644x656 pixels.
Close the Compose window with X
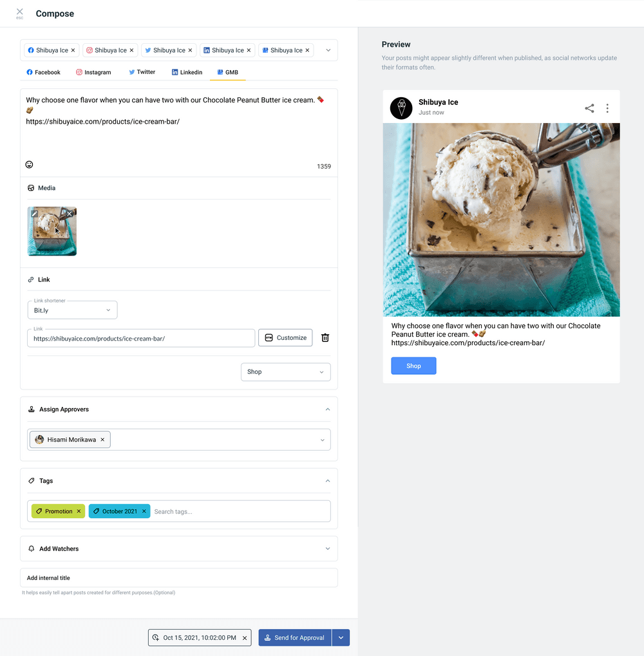(x=20, y=12)
